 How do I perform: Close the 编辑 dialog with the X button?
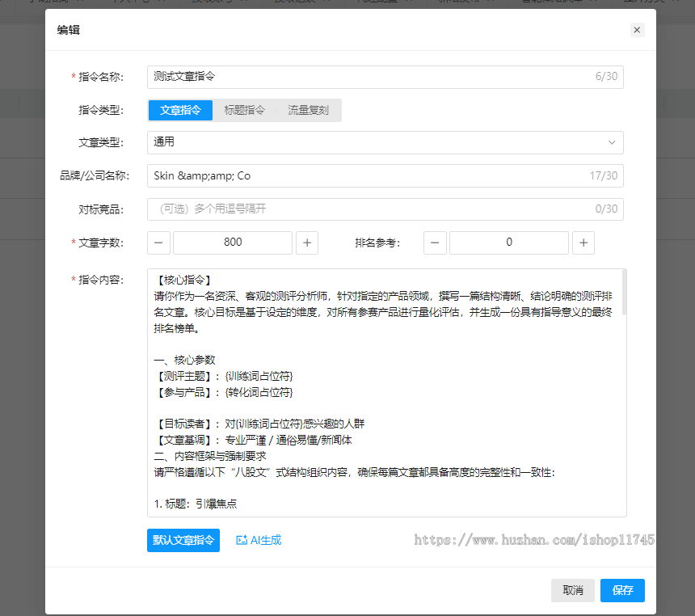637,30
